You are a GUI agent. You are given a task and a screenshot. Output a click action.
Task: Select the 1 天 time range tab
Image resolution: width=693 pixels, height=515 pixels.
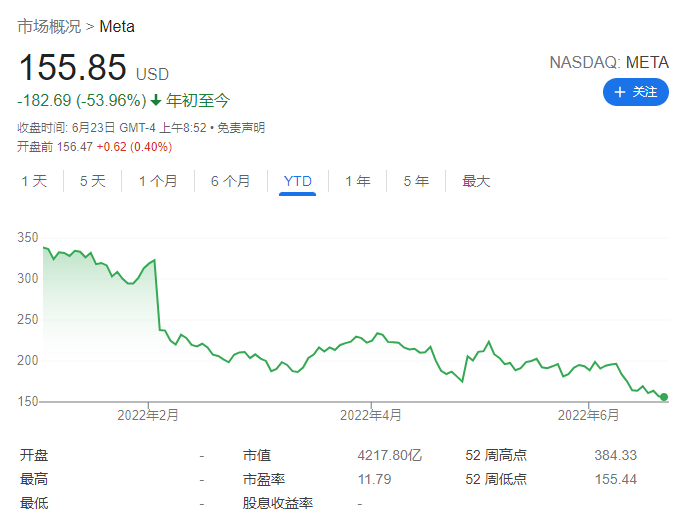tap(34, 181)
